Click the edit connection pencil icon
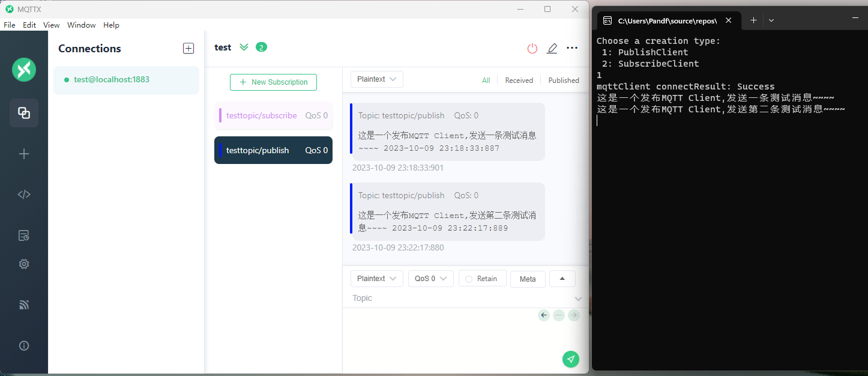Screen dimensions: 868x376 point(552,48)
